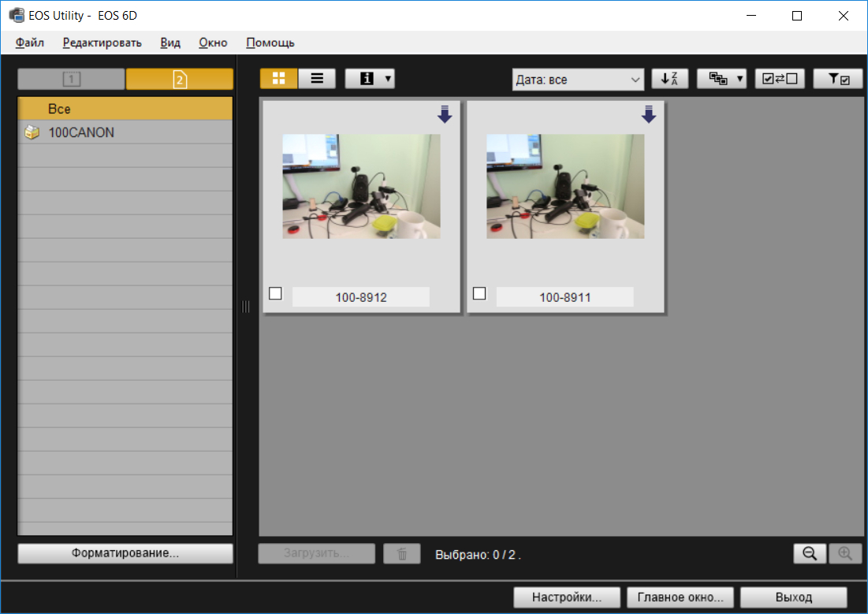Select thumbnail of image 100-8911
This screenshot has width=868, height=614.
(565, 186)
